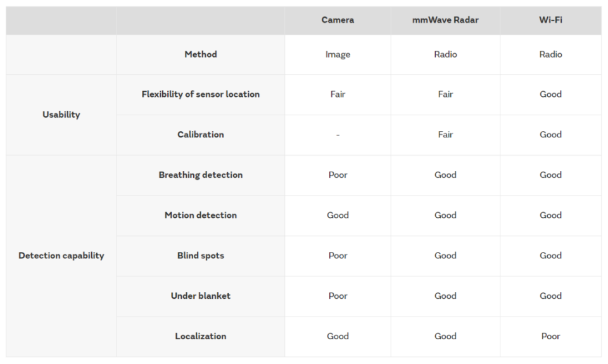This screenshot has width=608, height=364.
Task: Click mmWave Radar's Fair rating for Calibration
Action: [x=445, y=135]
